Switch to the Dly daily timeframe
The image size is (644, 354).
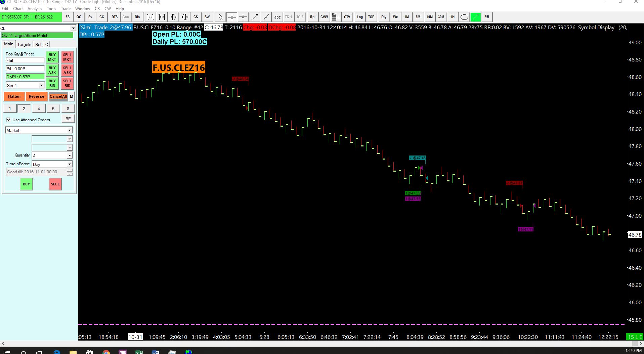tap(384, 17)
